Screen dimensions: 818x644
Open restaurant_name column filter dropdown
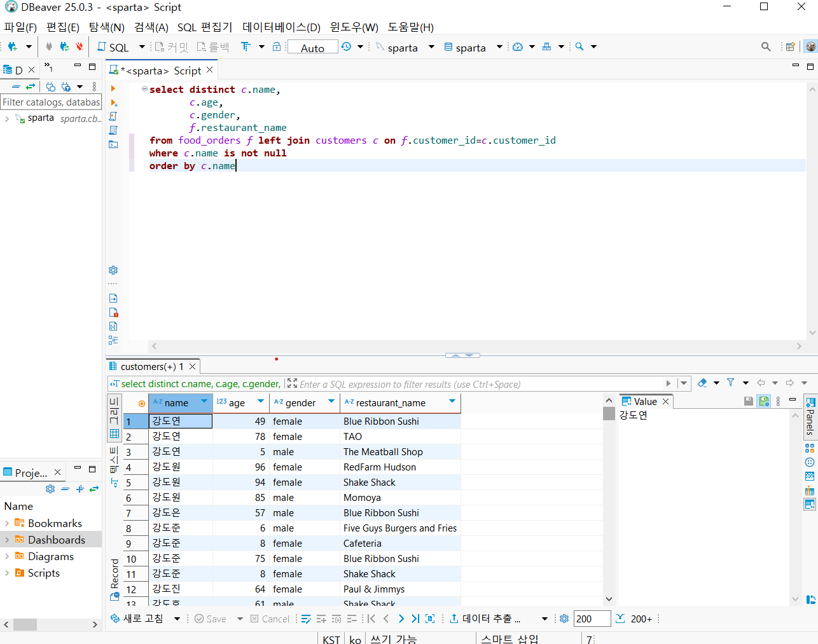[452, 401]
